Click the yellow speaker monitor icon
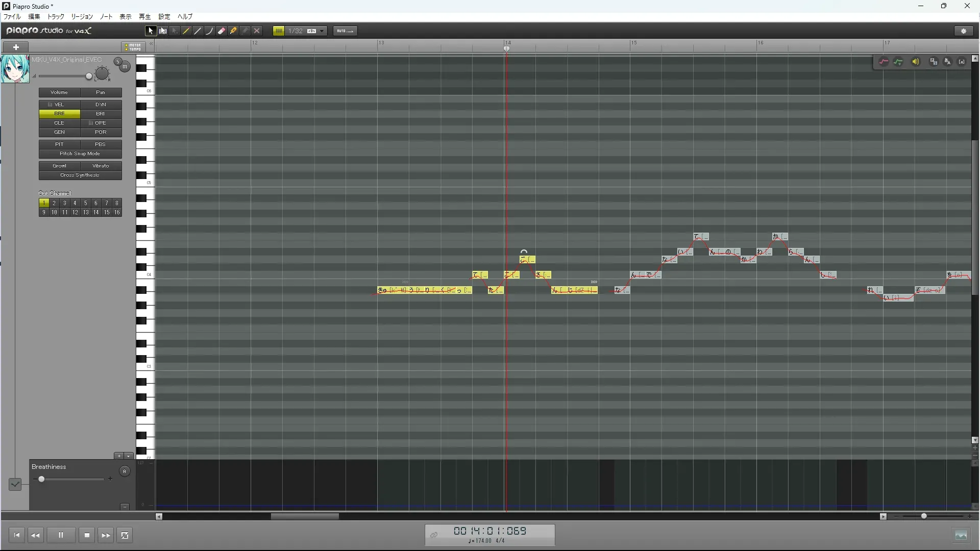Screen dimensions: 980x551 [x=916, y=62]
